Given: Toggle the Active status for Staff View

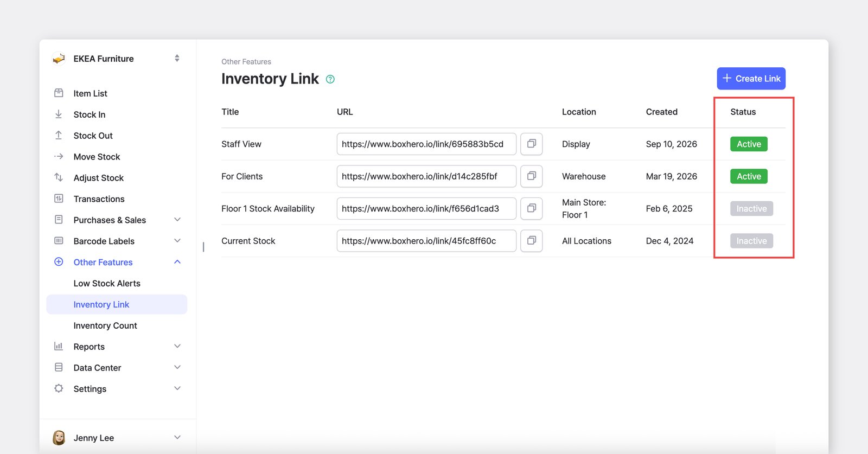Looking at the screenshot, I should pos(749,144).
